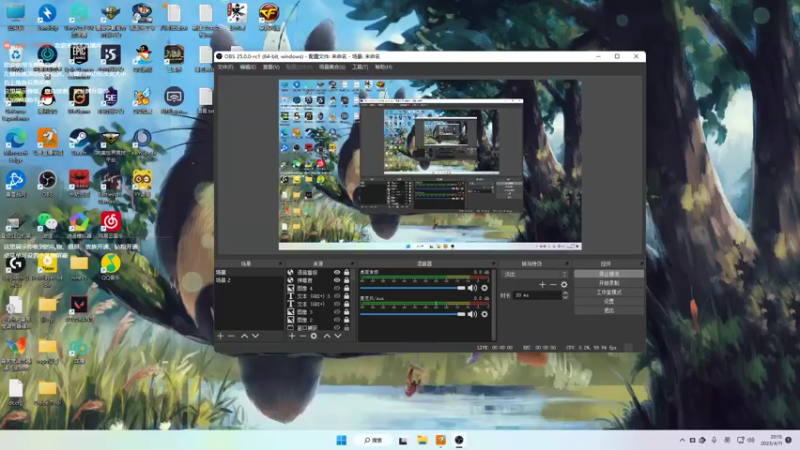Remove the selected source with the minus icon
Viewport: 800px width, 450px height.
coord(303,336)
